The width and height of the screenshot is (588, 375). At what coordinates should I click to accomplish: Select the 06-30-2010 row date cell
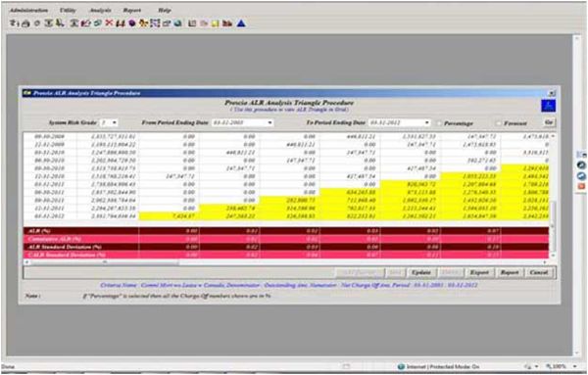pyautogui.click(x=50, y=161)
